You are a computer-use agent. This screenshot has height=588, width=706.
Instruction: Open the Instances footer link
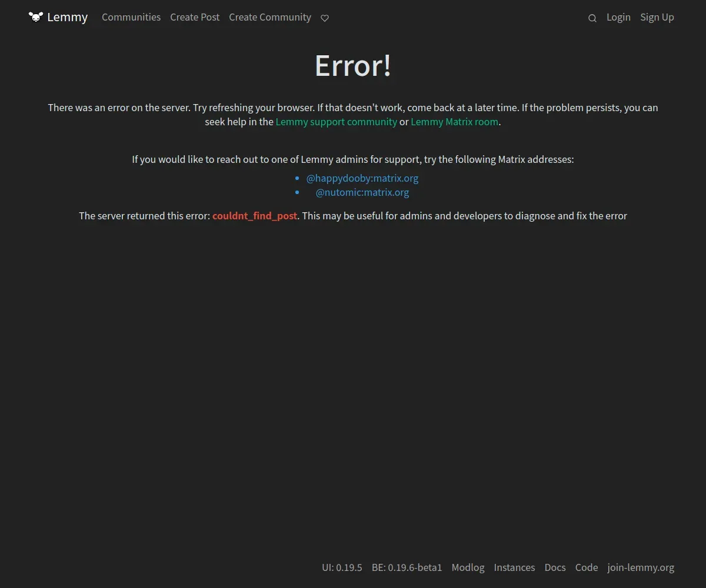tap(515, 567)
